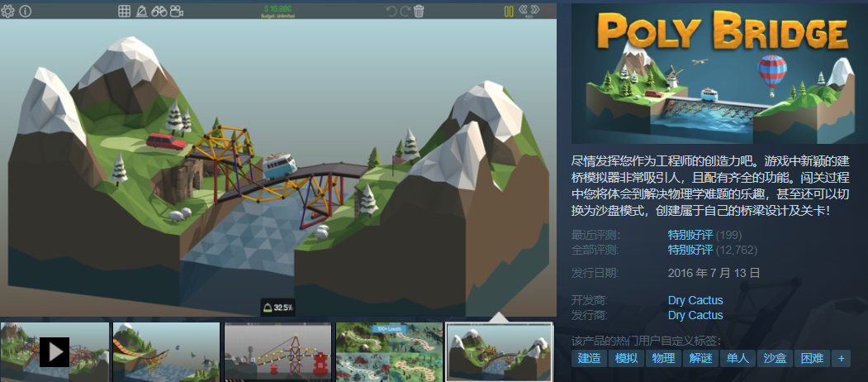
Task: Click the metronome-shaped tool icon
Action: [x=142, y=11]
